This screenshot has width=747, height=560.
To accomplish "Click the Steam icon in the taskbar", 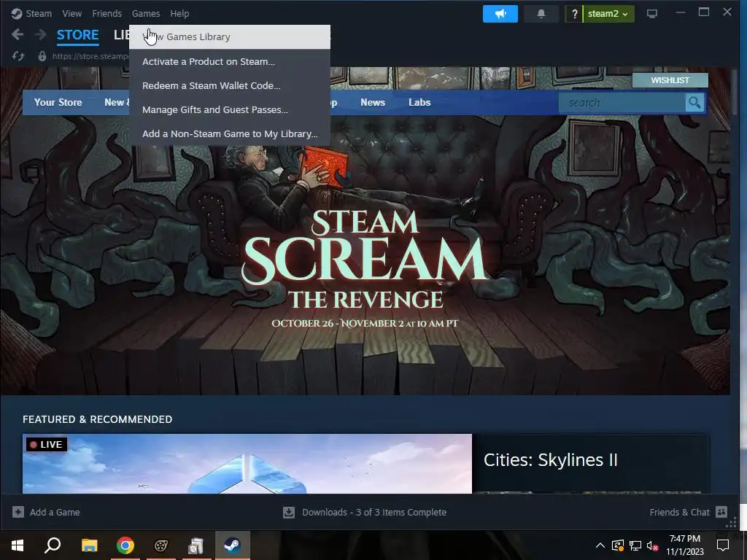I will (233, 545).
